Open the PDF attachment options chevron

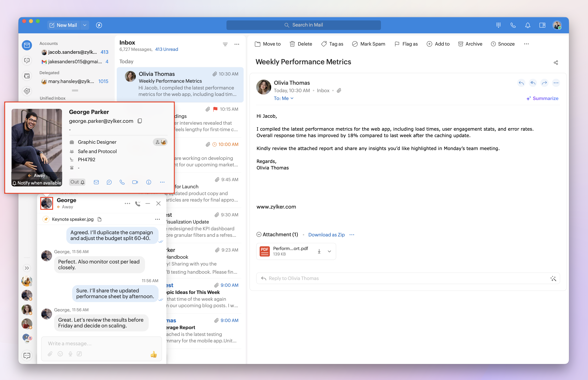329,251
